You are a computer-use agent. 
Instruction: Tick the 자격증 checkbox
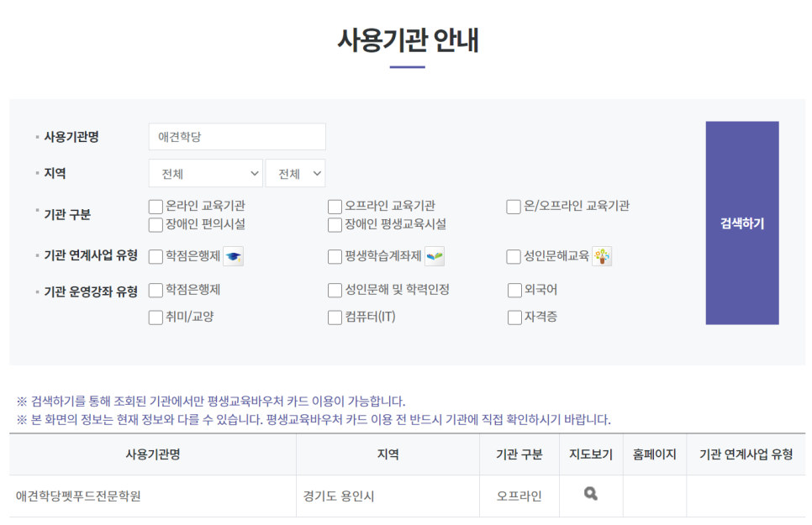tap(514, 318)
